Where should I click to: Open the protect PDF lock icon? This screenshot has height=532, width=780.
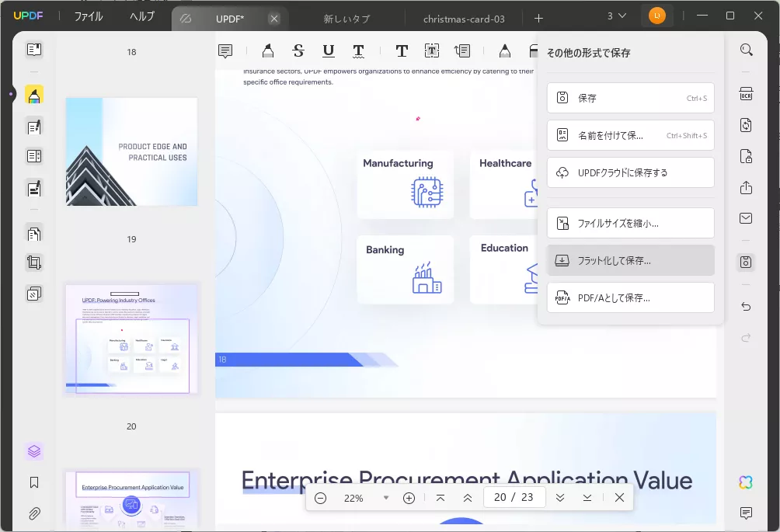click(746, 156)
